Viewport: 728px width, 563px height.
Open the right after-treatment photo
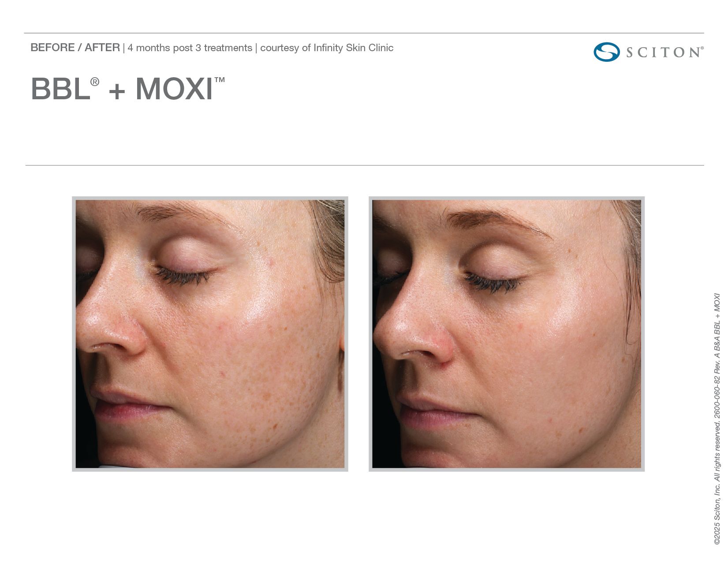pyautogui.click(x=507, y=334)
